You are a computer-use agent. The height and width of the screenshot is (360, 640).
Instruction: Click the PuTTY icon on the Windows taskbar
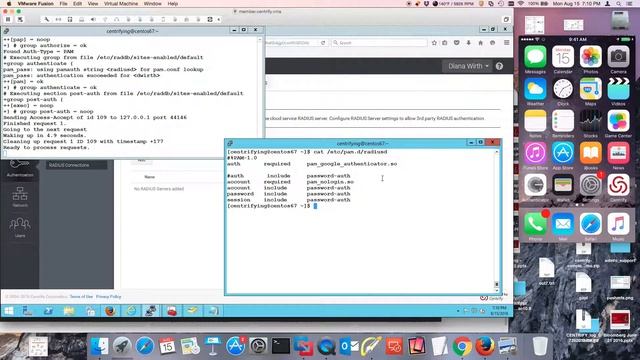point(151,311)
